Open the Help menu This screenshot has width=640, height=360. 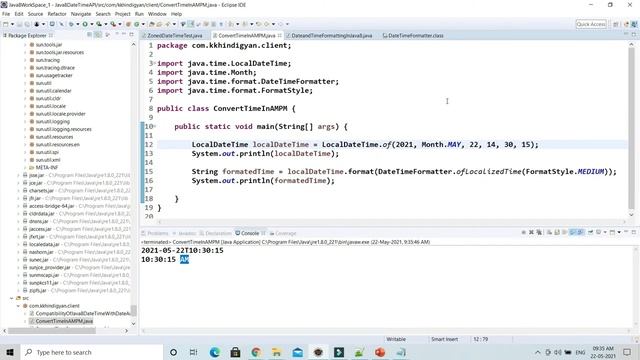click(x=176, y=14)
